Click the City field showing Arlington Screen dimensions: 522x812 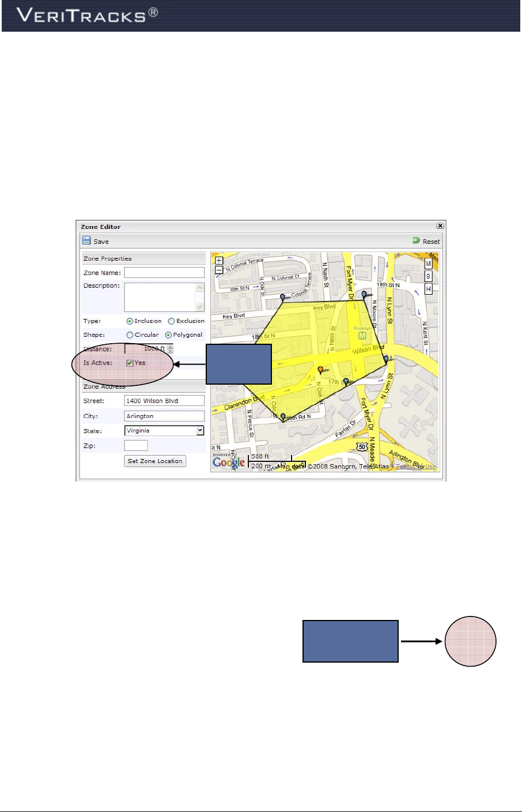point(164,416)
